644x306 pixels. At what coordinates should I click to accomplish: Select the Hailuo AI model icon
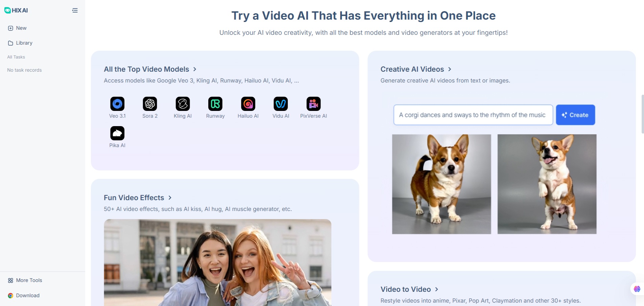[248, 104]
